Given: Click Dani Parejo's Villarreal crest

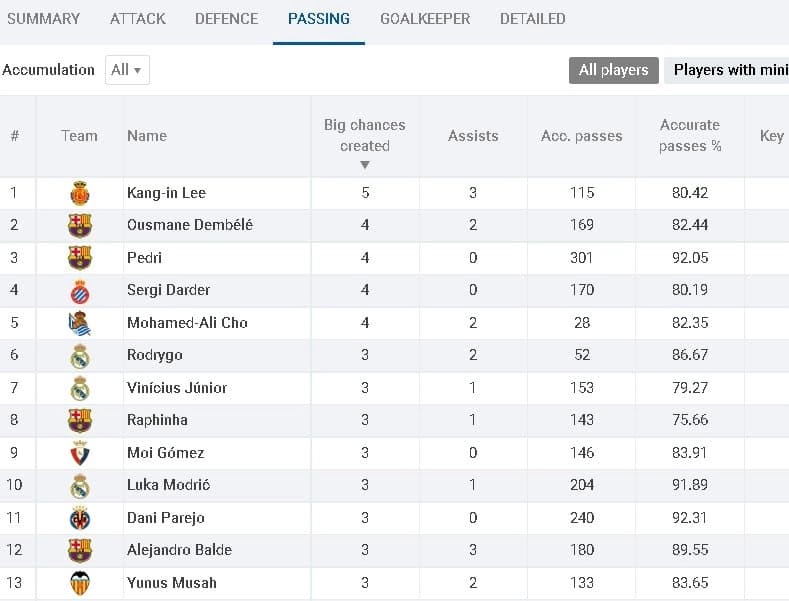Looking at the screenshot, I should tap(80, 518).
